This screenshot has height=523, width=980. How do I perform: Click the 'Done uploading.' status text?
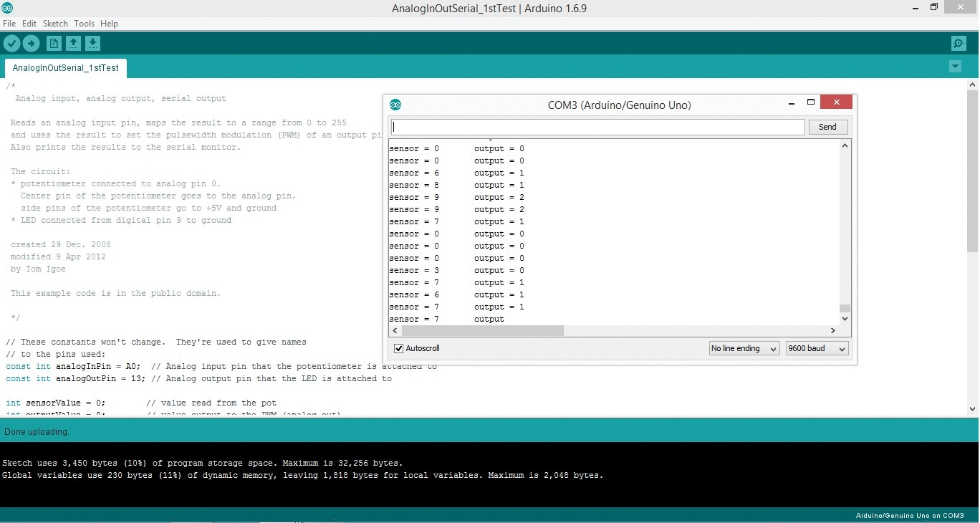[x=37, y=432]
